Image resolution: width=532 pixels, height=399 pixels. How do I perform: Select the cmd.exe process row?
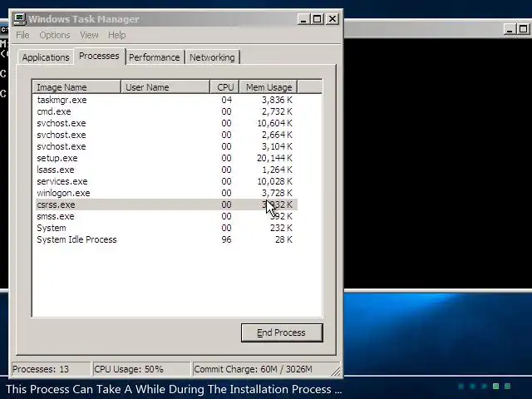tap(166, 111)
